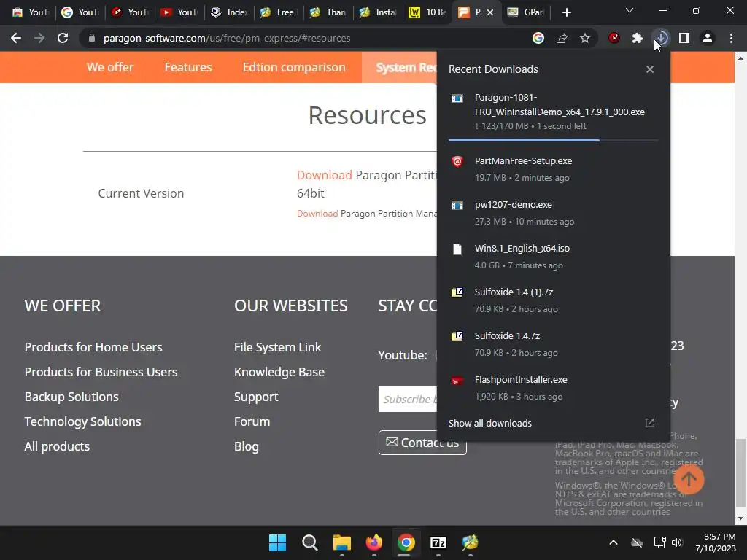The height and width of the screenshot is (560, 747).
Task: Open All products link
Action: click(x=57, y=446)
